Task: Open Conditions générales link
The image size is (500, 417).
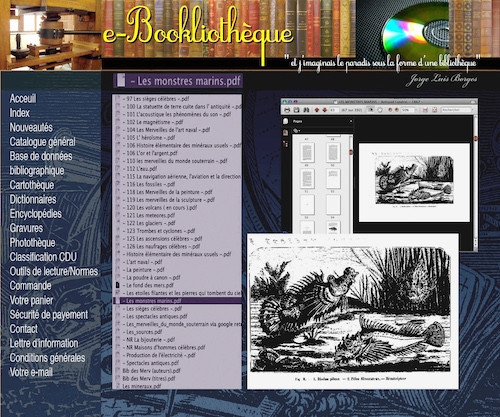Action: [x=47, y=358]
